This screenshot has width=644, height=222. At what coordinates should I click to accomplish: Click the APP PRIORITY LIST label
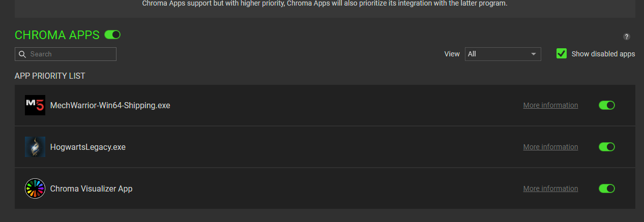[50, 76]
